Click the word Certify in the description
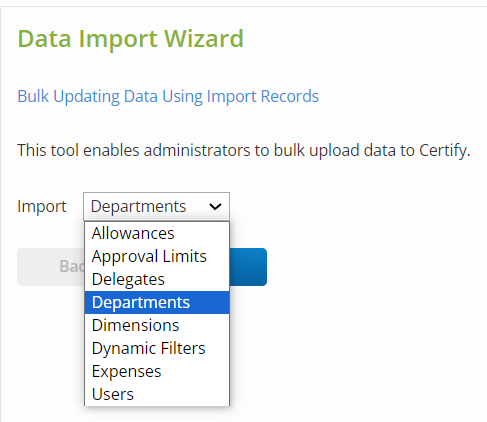This screenshot has width=487, height=422. (445, 150)
